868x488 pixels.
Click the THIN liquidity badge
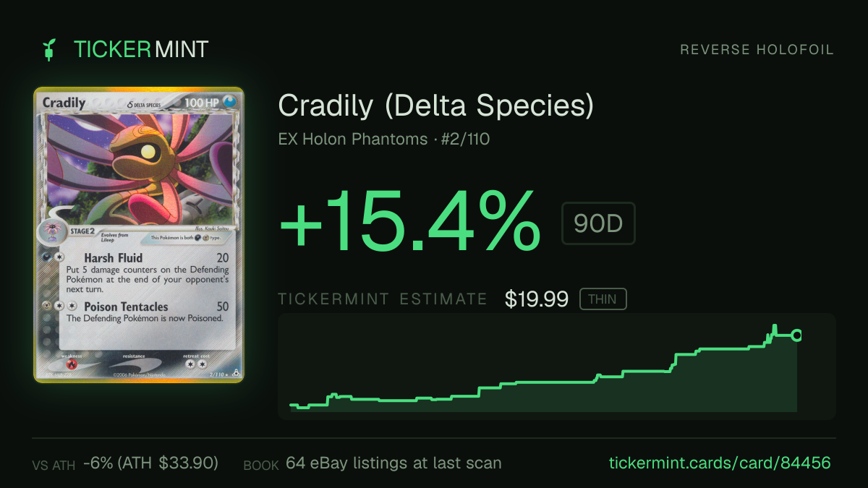(603, 299)
